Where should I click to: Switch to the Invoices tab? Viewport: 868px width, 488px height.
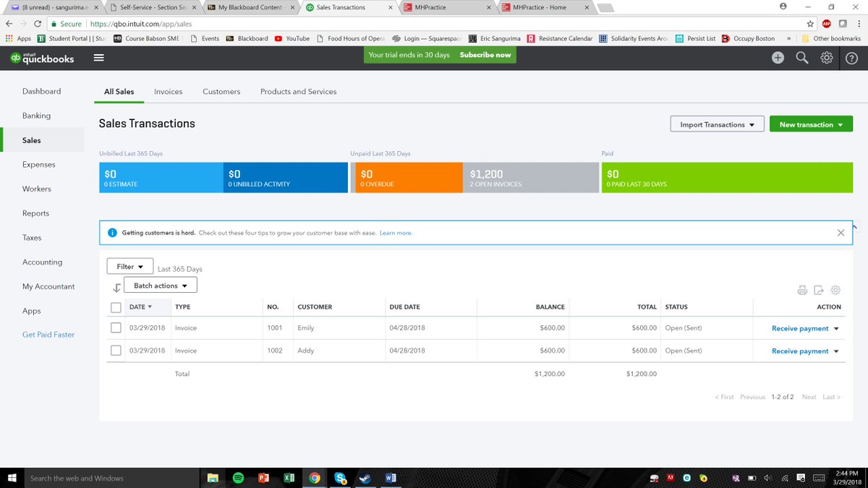point(168,92)
